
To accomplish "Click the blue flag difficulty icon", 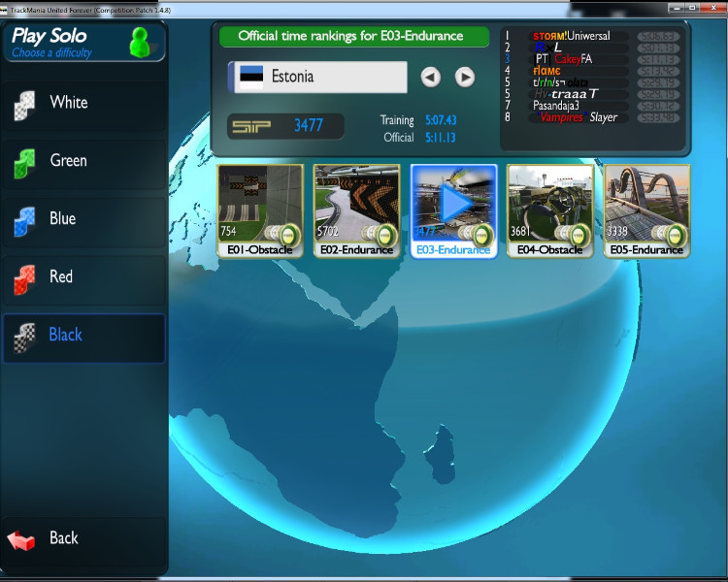I will pyautogui.click(x=24, y=220).
